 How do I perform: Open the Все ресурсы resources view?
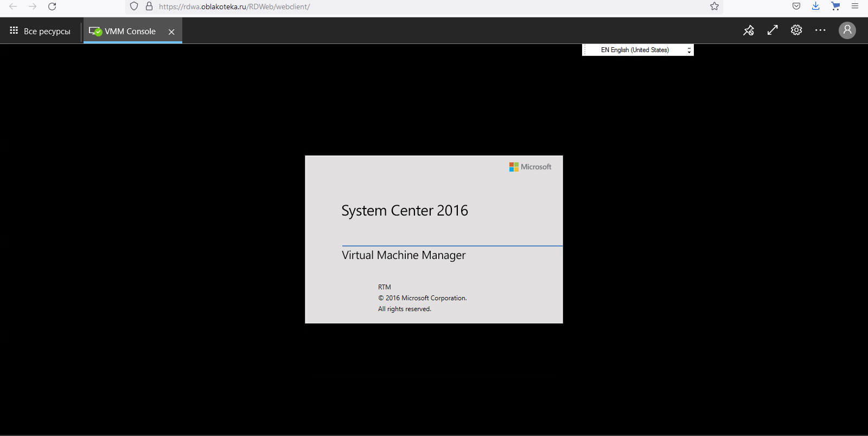coord(41,31)
